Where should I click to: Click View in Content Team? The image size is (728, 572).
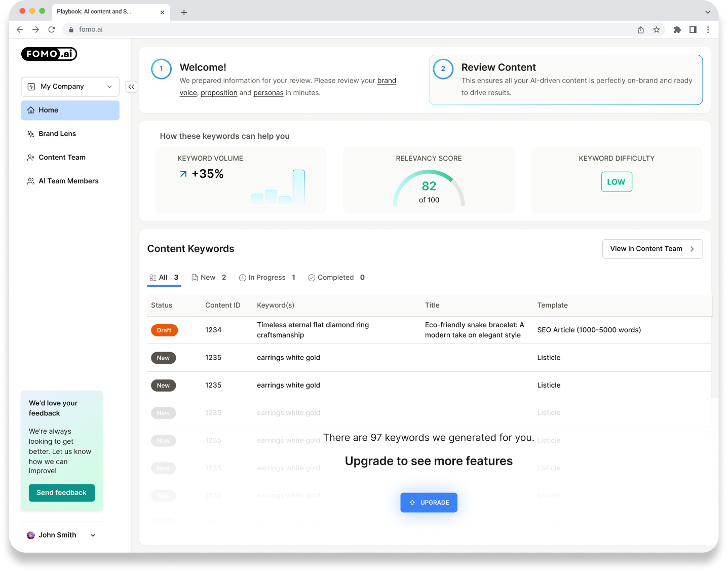pos(652,249)
